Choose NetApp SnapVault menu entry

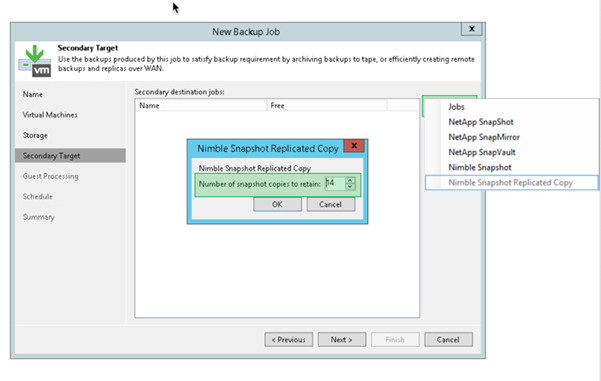(482, 152)
